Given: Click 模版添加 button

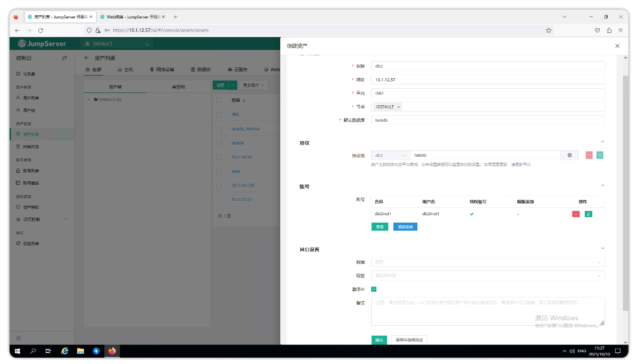Looking at the screenshot, I should (405, 227).
